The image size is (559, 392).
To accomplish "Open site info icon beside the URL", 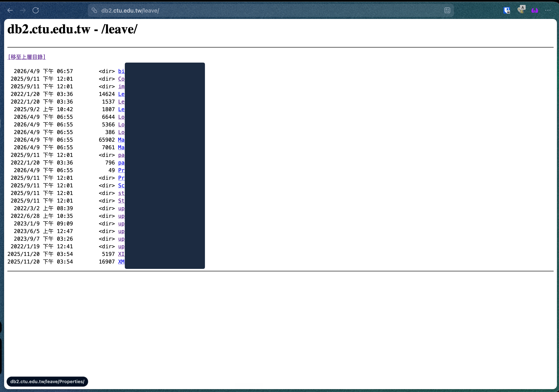I will click(x=95, y=10).
